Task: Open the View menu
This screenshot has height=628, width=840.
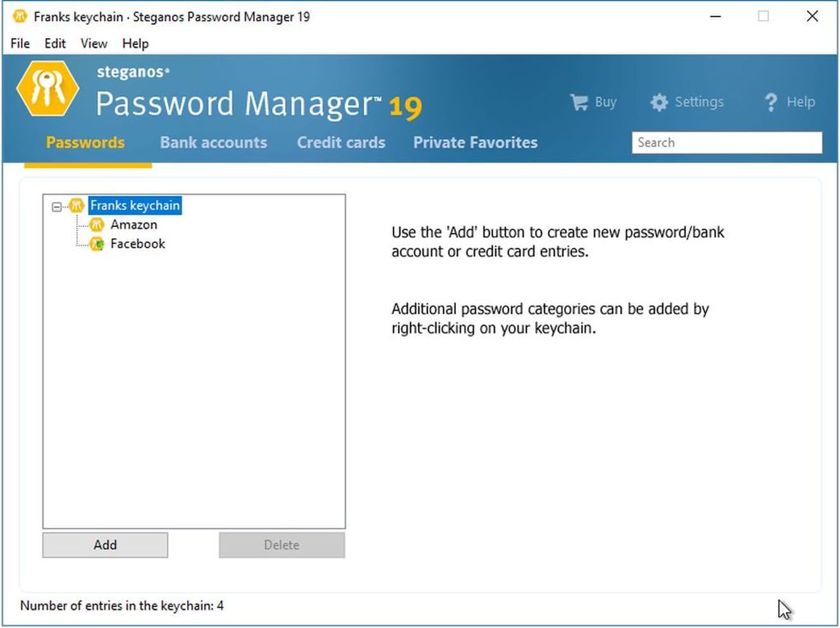Action: pyautogui.click(x=94, y=44)
